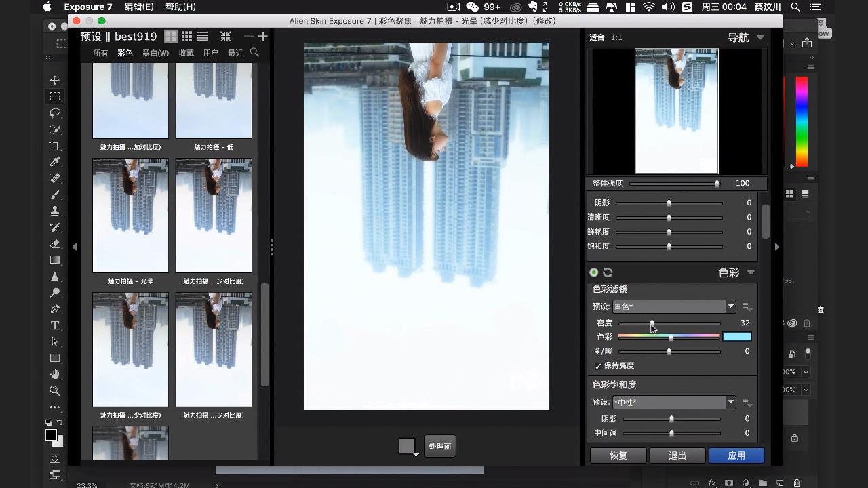Adjust the 整体强度 slider
The image size is (868, 488).
pyautogui.click(x=674, y=184)
